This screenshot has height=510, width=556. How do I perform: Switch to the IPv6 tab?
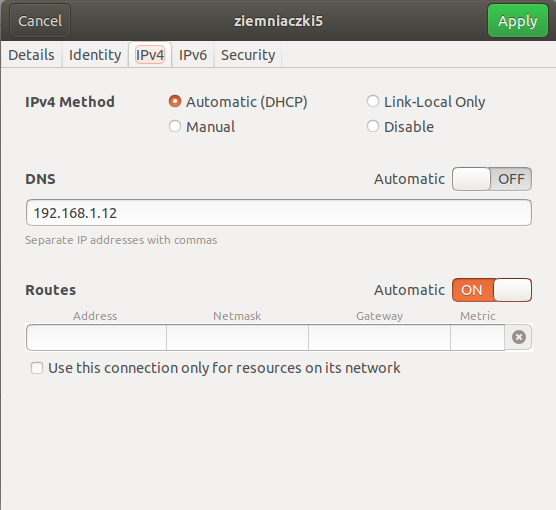[193, 55]
